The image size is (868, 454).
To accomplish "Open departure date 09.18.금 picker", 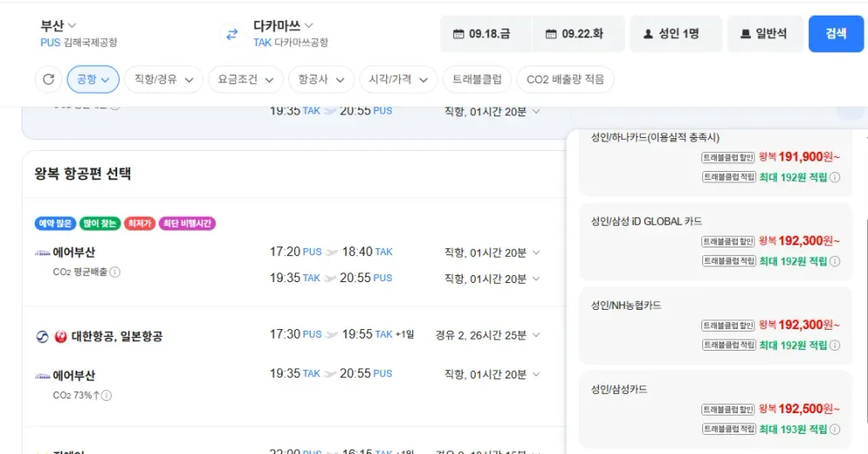I will [x=486, y=34].
